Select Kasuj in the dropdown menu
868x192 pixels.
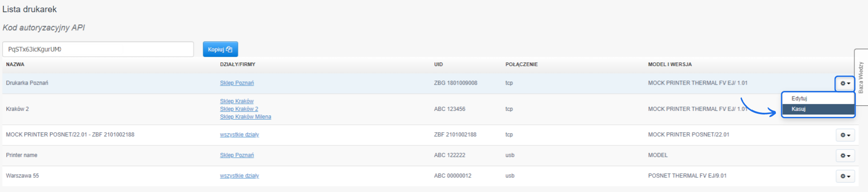[798, 109]
